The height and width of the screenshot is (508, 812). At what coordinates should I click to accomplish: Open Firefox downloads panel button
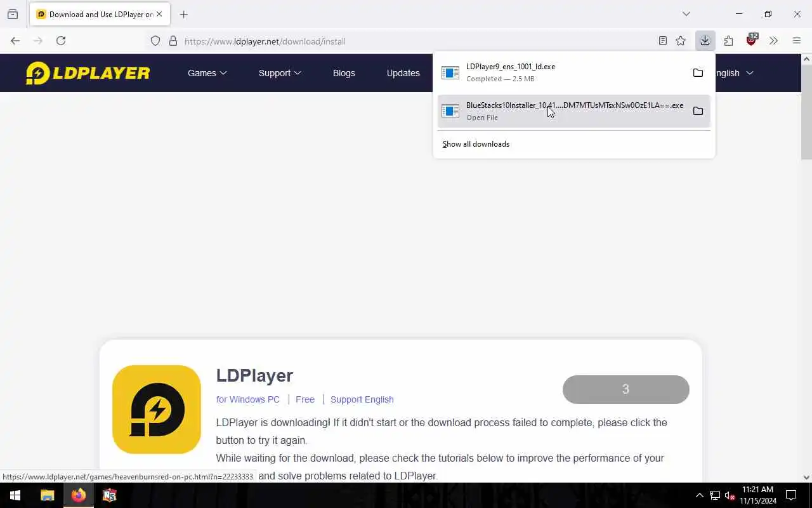click(705, 41)
